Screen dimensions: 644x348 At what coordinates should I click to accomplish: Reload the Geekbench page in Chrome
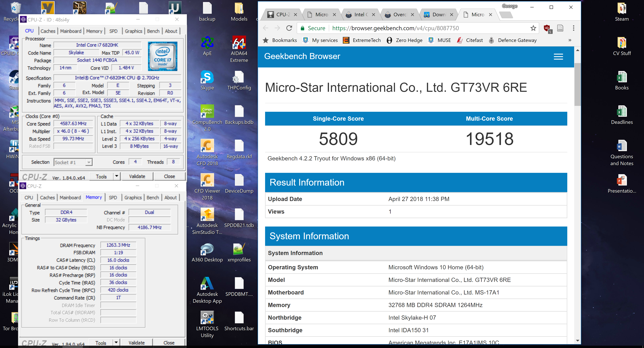click(289, 28)
